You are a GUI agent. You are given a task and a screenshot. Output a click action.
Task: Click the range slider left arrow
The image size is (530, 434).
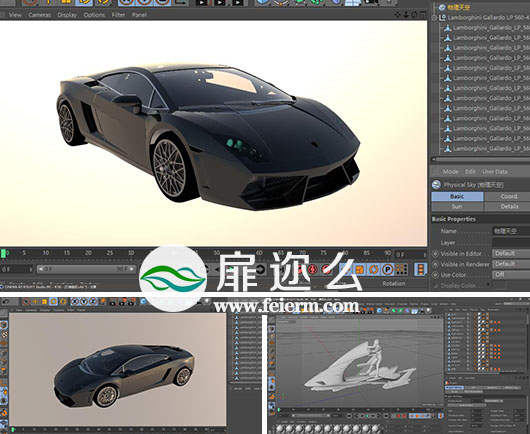coord(40,269)
